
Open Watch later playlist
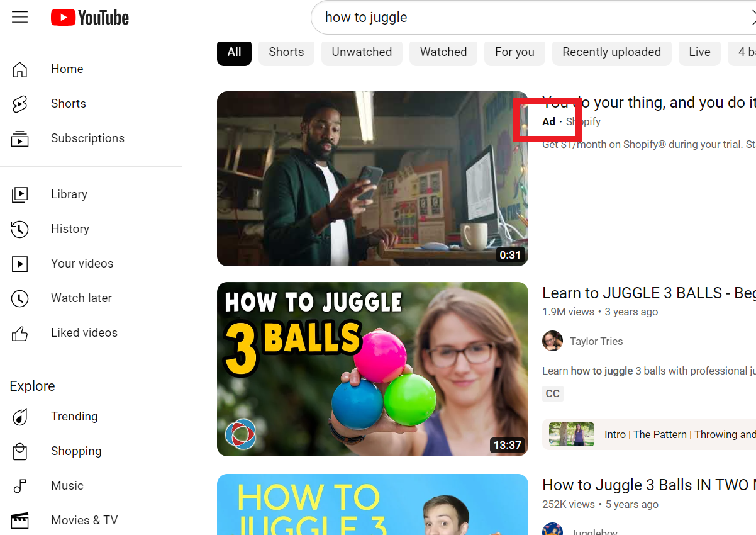[81, 298]
